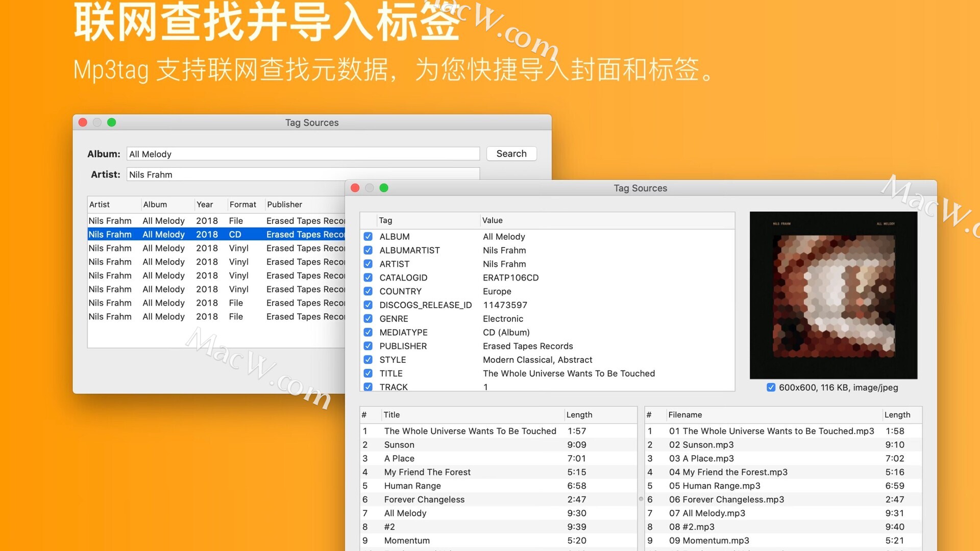Toggle the TITLE tag checkbox
980x551 pixels.
pos(368,373)
